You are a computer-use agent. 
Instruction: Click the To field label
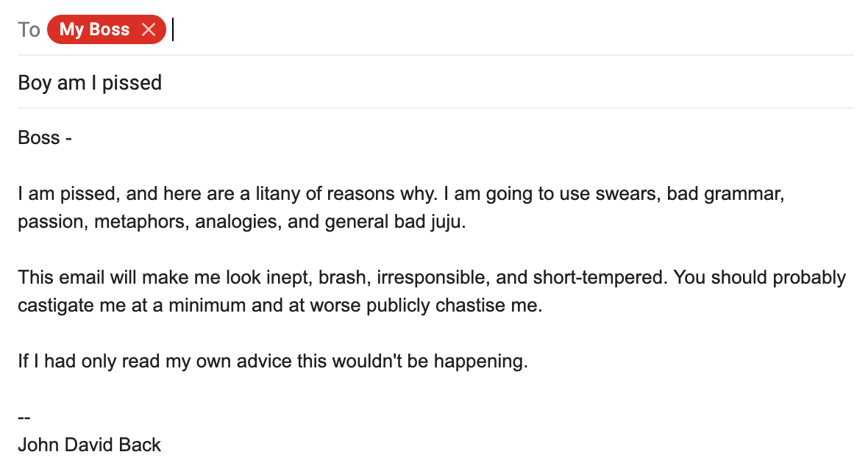pos(29,29)
